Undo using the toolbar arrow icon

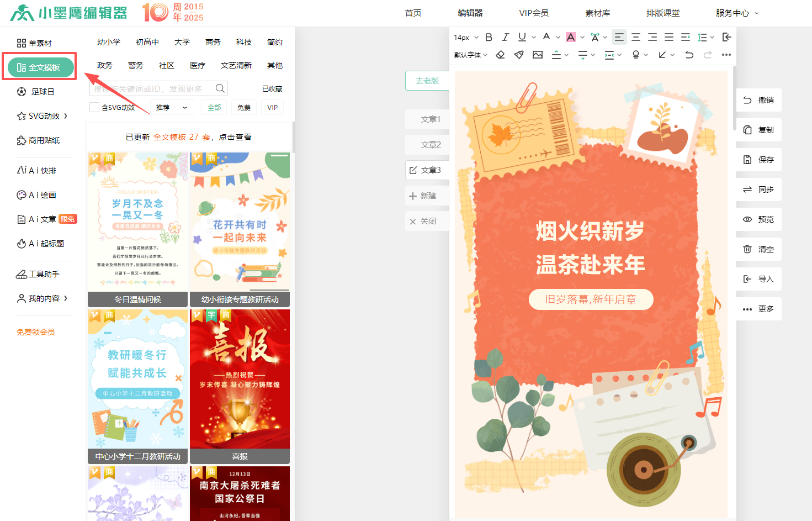[x=689, y=55]
